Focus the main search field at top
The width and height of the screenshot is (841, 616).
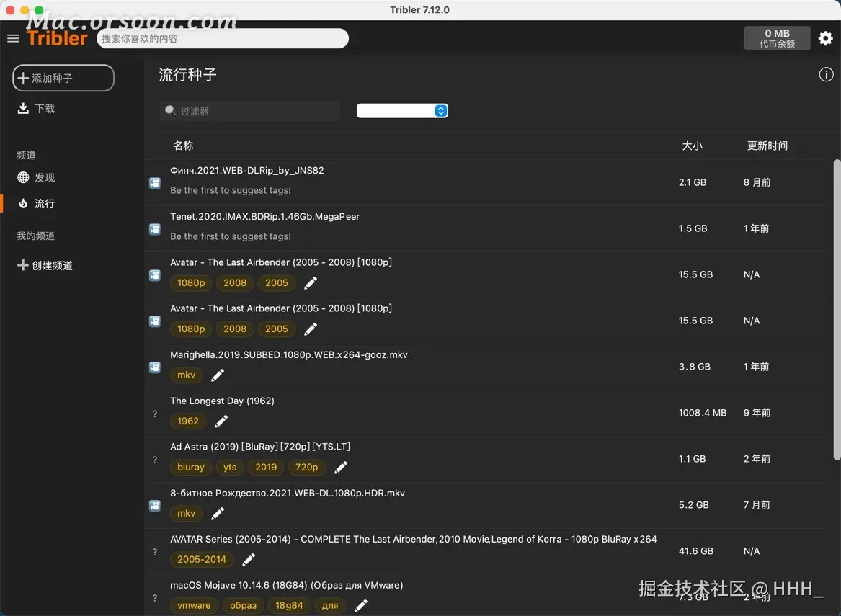point(223,39)
